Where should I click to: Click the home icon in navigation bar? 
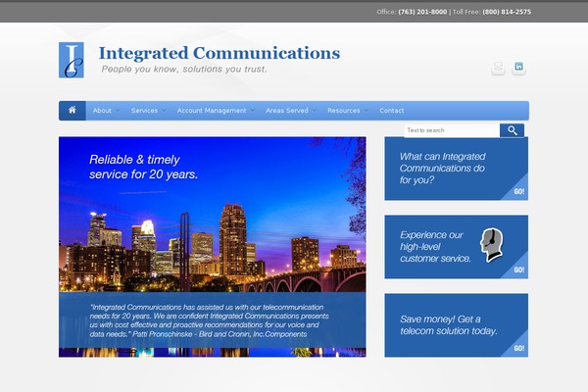72,111
